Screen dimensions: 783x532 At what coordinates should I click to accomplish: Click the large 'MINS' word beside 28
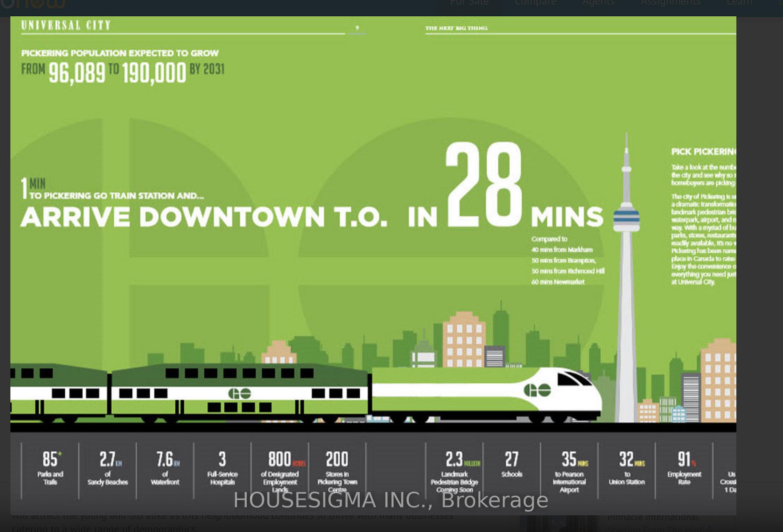[x=567, y=216]
